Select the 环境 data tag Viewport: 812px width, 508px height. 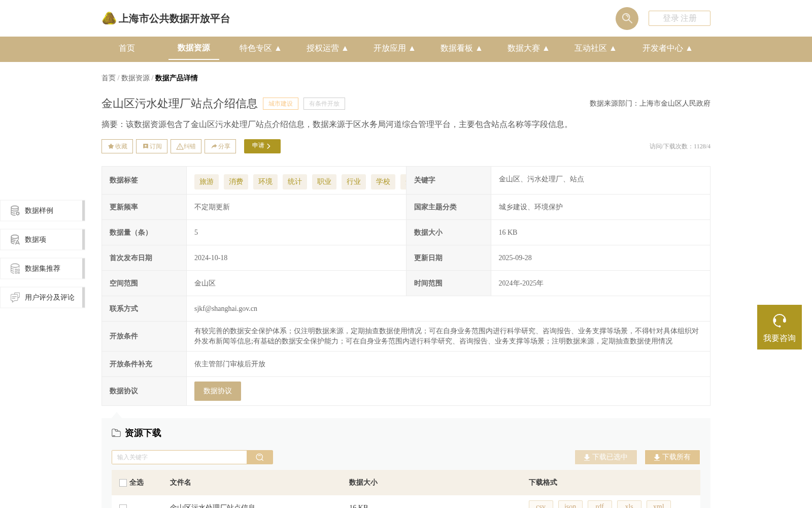point(265,182)
